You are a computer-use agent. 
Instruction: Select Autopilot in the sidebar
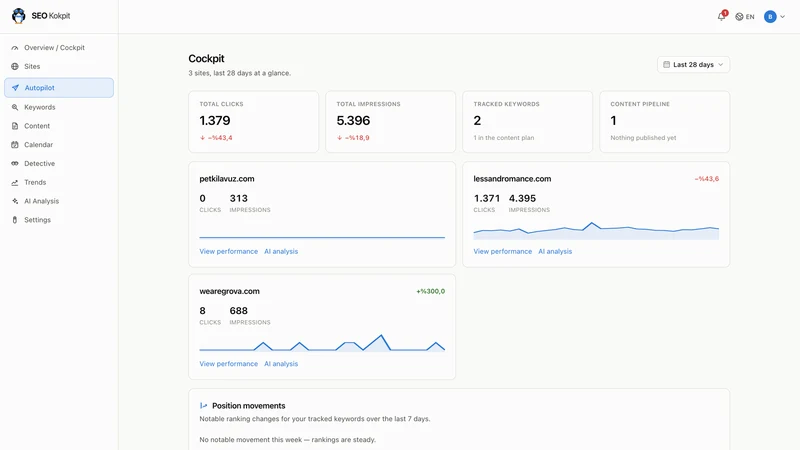coord(59,88)
